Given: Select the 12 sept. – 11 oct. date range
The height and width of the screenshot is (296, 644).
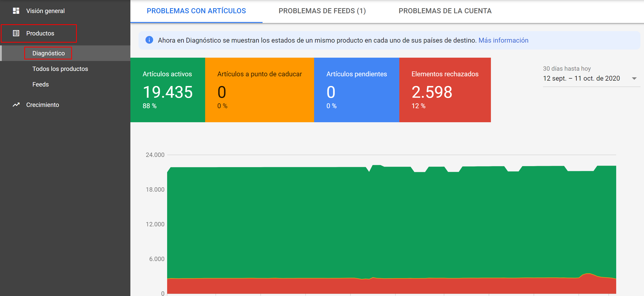Looking at the screenshot, I should point(581,78).
